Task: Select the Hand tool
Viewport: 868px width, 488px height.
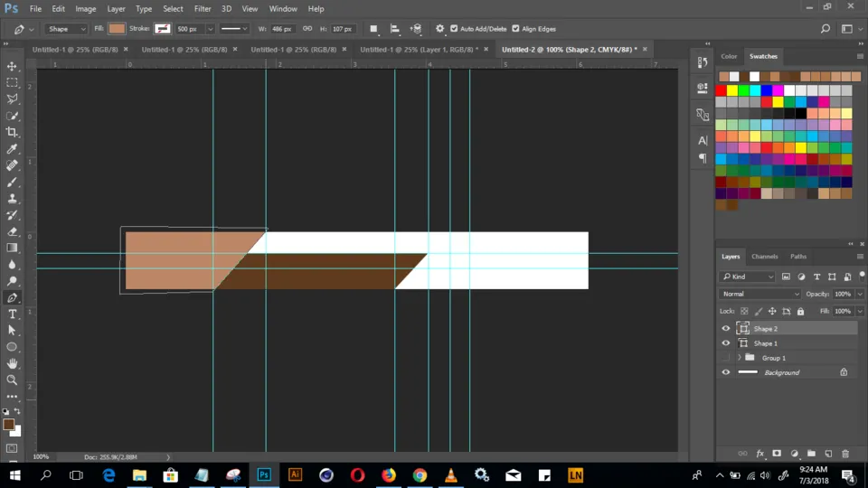Action: [12, 363]
